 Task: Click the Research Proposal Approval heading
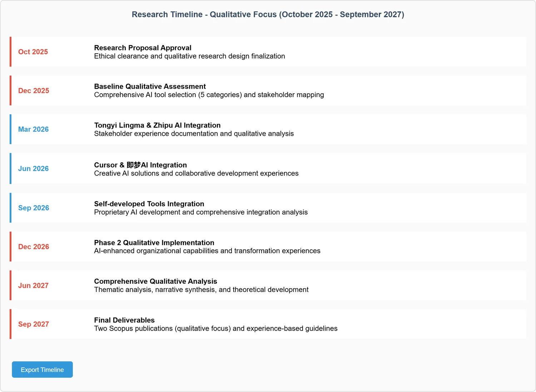pos(143,48)
